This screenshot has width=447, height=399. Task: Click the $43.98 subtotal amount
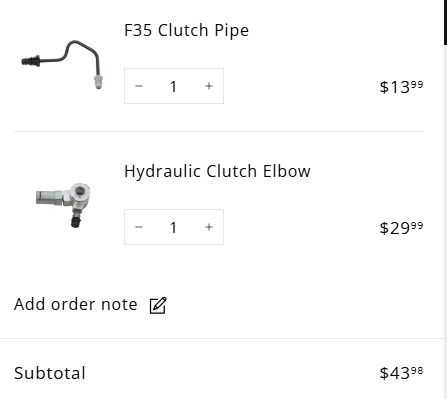[x=401, y=373]
